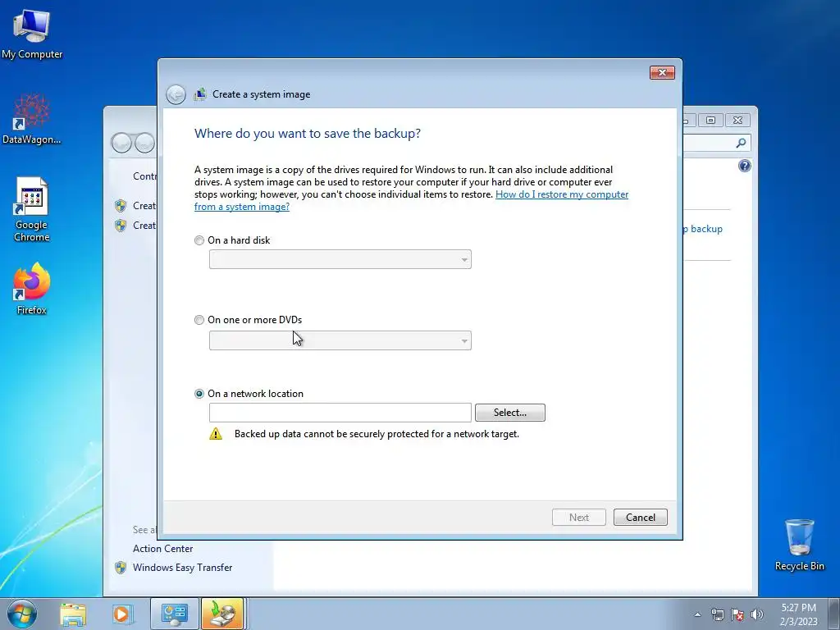Open the Action Center flag tray icon

737,614
